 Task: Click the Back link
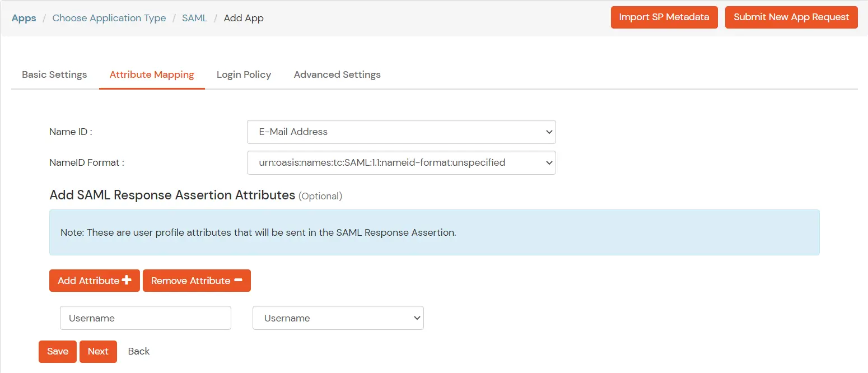[138, 351]
